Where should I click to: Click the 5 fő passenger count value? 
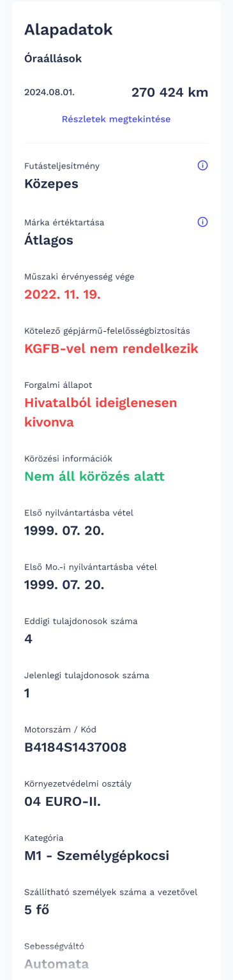(36, 910)
